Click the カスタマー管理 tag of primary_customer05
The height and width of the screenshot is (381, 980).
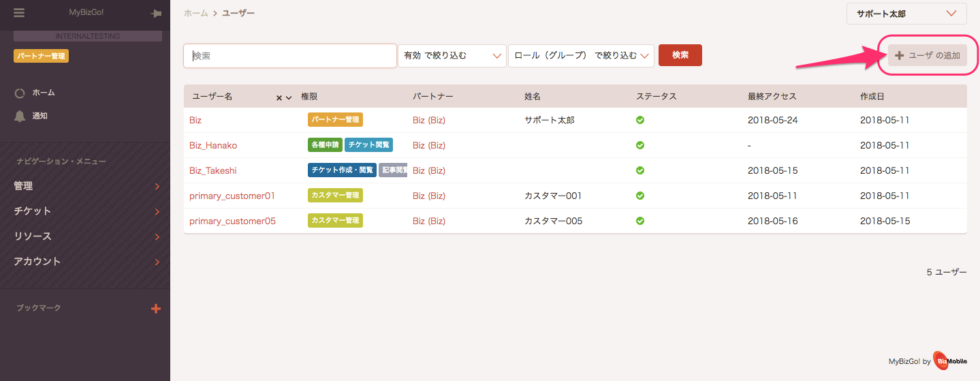[335, 221]
